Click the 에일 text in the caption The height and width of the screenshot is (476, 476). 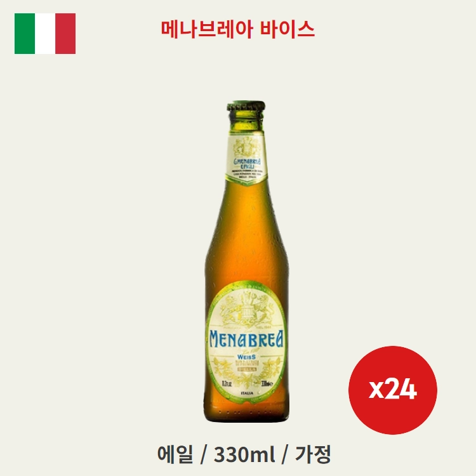point(175,454)
